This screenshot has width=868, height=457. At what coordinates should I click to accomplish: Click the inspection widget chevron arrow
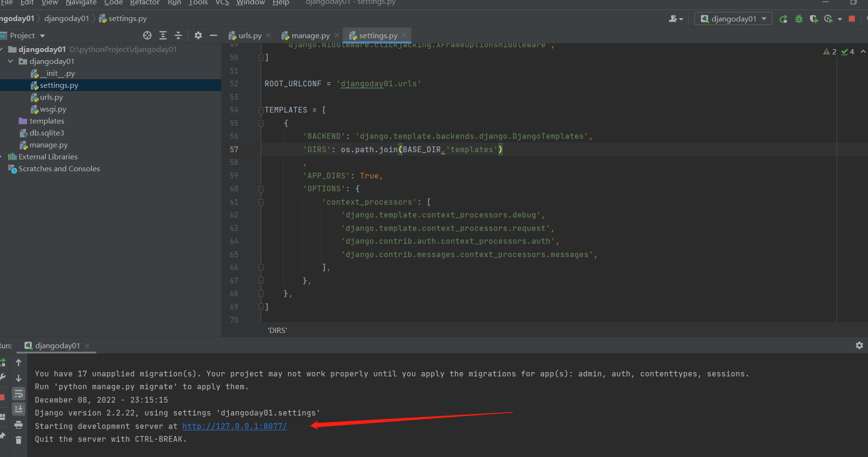point(863,52)
